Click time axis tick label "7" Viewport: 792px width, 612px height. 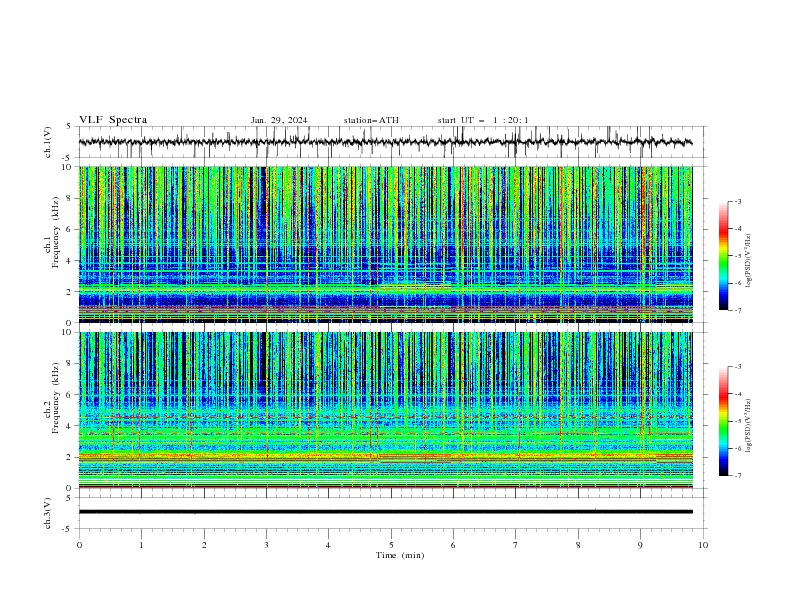(516, 545)
